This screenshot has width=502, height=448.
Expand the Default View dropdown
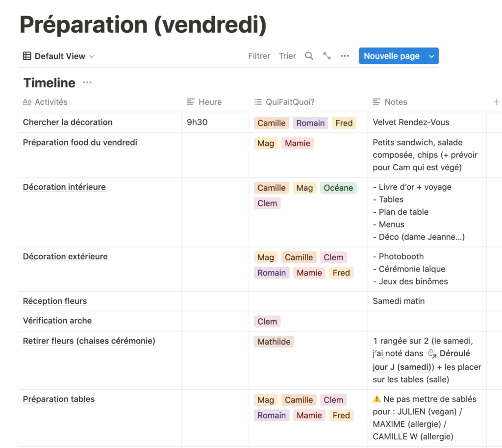[x=92, y=56]
